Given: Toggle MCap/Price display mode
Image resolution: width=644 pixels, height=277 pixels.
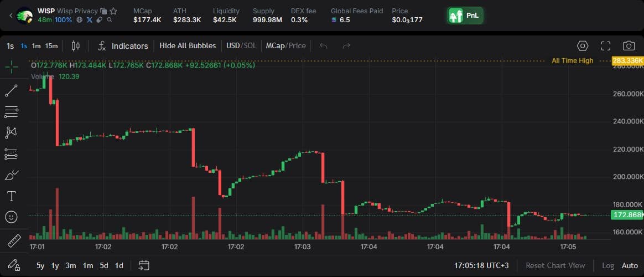Looking at the screenshot, I should (286, 45).
